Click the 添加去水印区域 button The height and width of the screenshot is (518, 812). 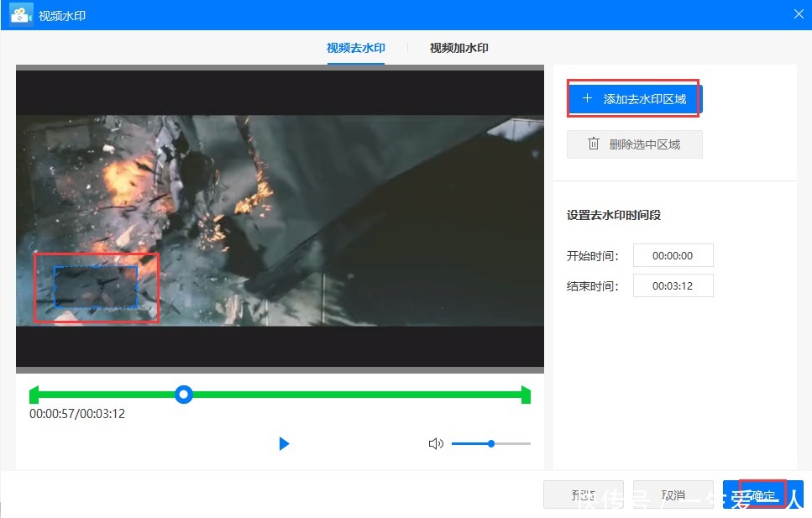pos(634,99)
